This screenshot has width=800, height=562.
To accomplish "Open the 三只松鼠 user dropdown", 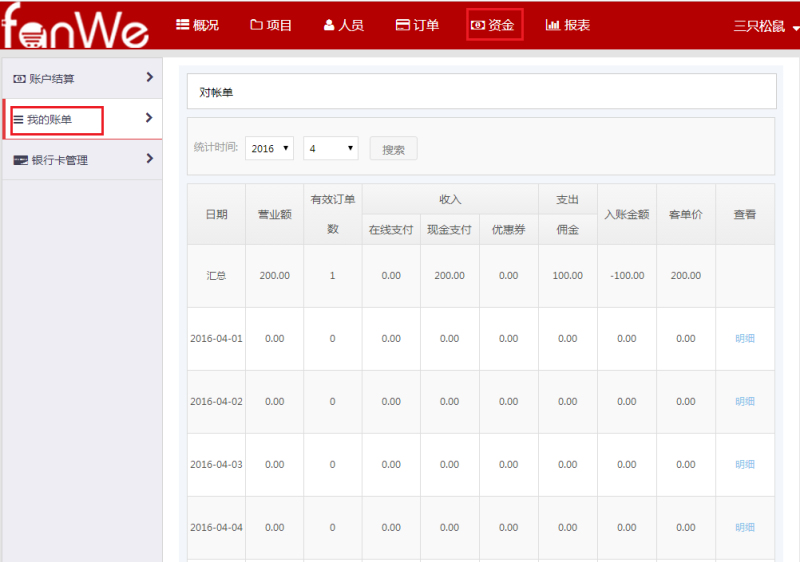I will click(766, 27).
